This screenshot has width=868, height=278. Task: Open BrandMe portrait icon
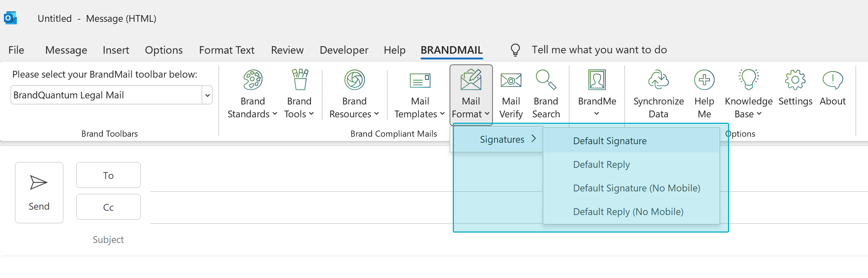(x=597, y=79)
